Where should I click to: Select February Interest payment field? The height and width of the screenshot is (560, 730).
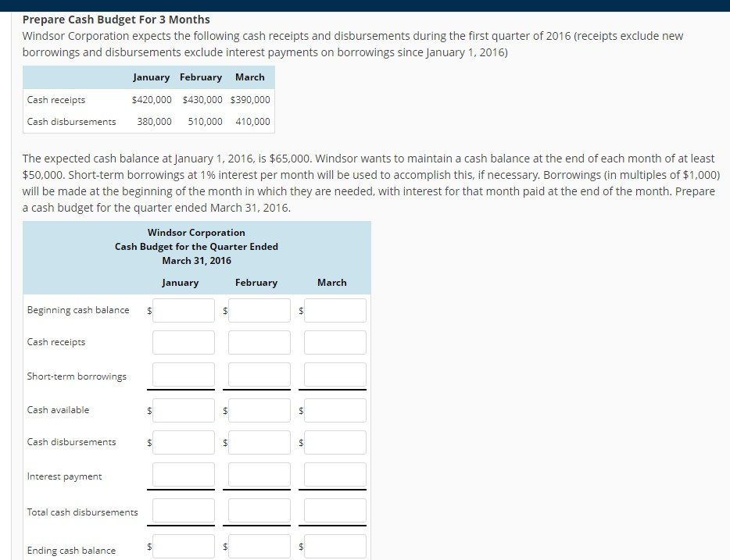click(259, 474)
